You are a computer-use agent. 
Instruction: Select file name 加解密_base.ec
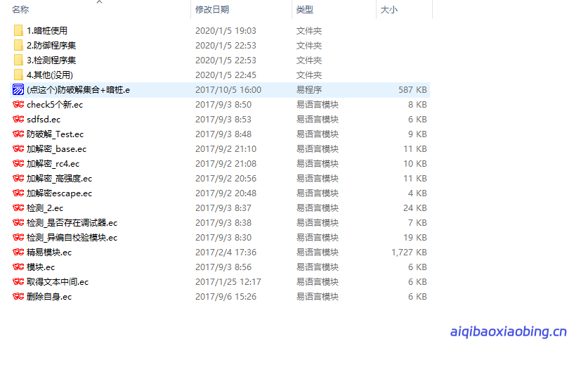tap(57, 148)
